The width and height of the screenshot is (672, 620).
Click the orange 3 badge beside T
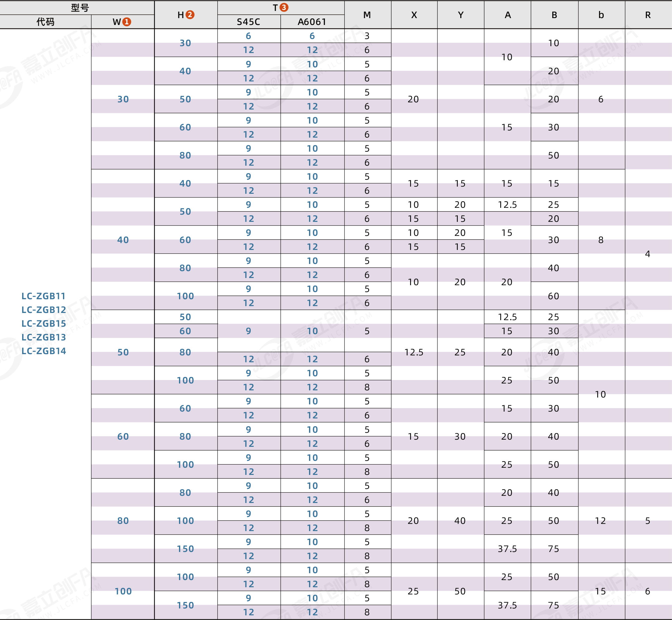coord(284,7)
